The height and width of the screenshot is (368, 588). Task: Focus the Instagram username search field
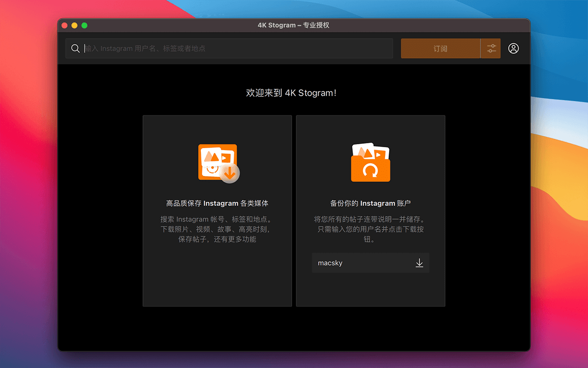pos(229,49)
